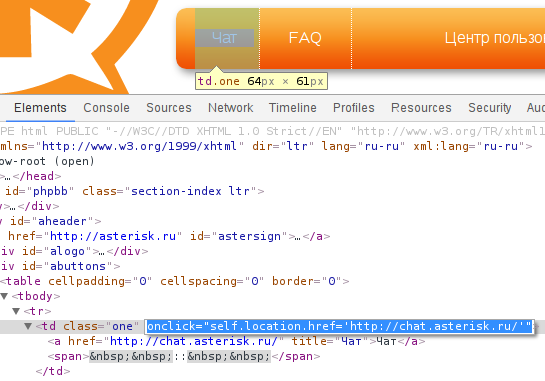Select the closing </td> row

pyautogui.click(x=53, y=371)
